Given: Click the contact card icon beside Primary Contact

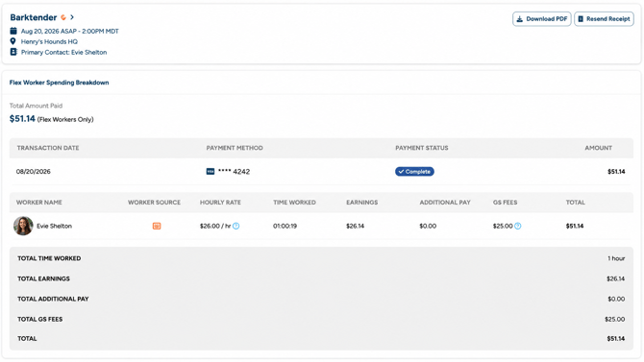Looking at the screenshot, I should [13, 52].
